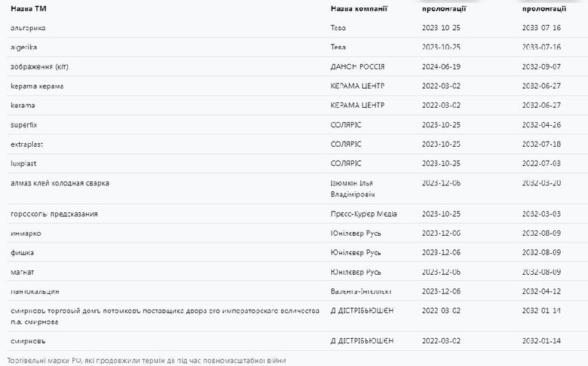Select the 'альгерика' trademark cell
This screenshot has height=366, width=588.
[28, 28]
